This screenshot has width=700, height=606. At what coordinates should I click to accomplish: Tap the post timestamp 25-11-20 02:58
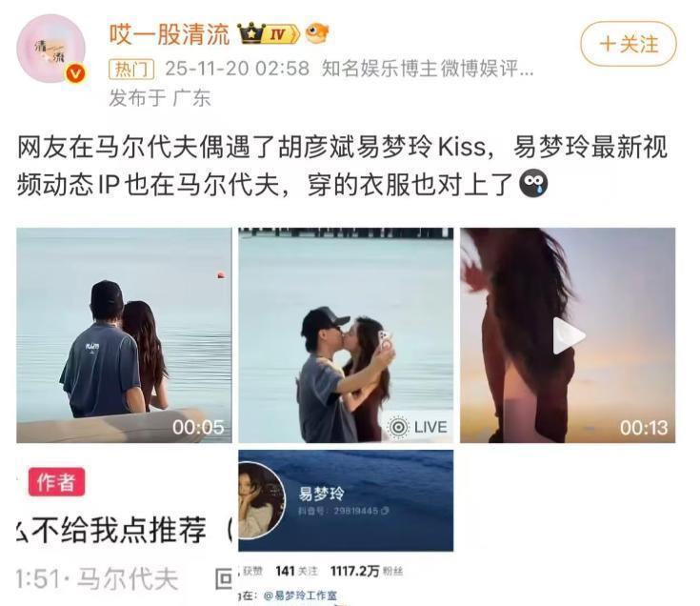click(x=237, y=69)
